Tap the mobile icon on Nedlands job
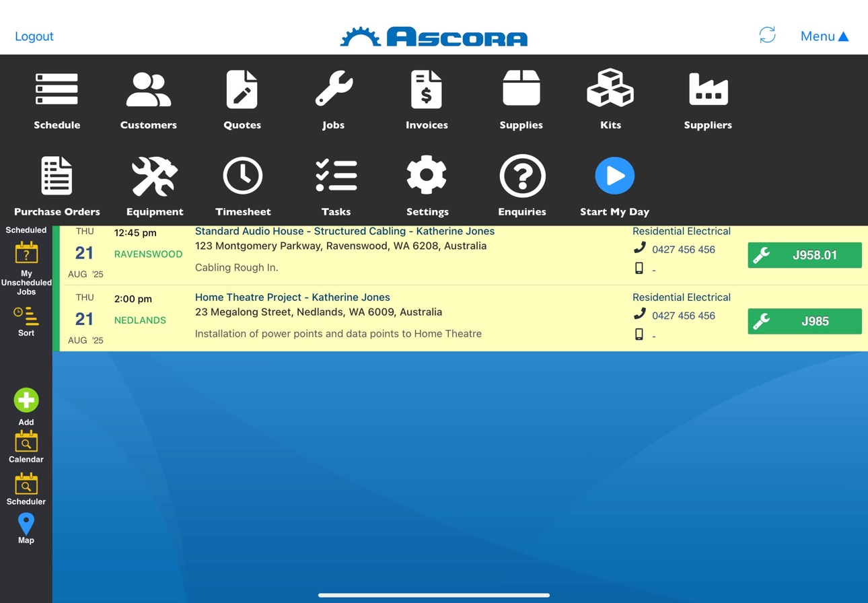 (639, 334)
